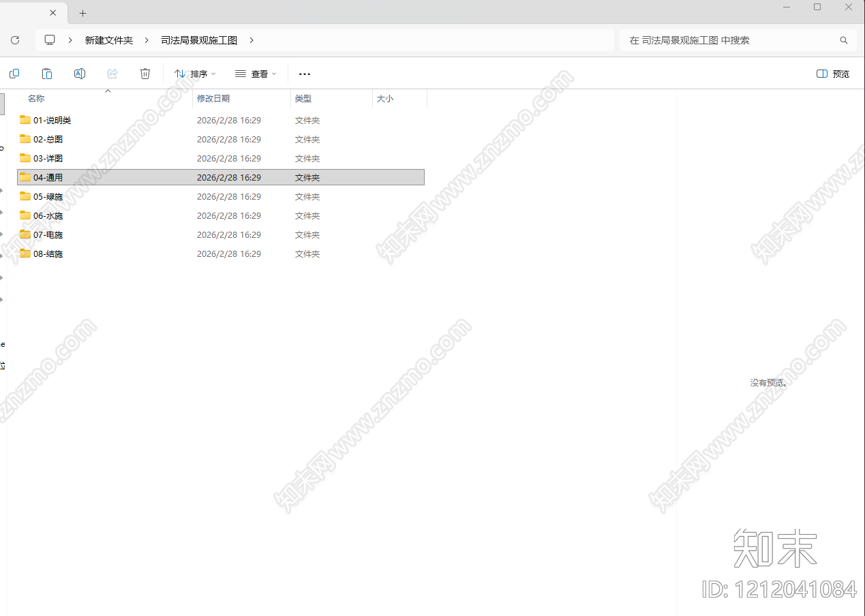Click the Paste icon on the toolbar
This screenshot has width=865, height=616.
coord(46,74)
